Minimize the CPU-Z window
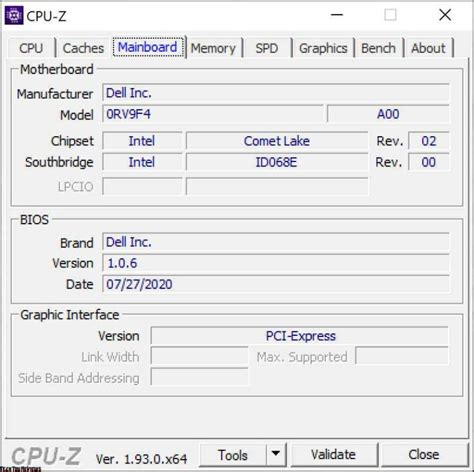Viewport: 474px width, 472px height. pos(337,15)
